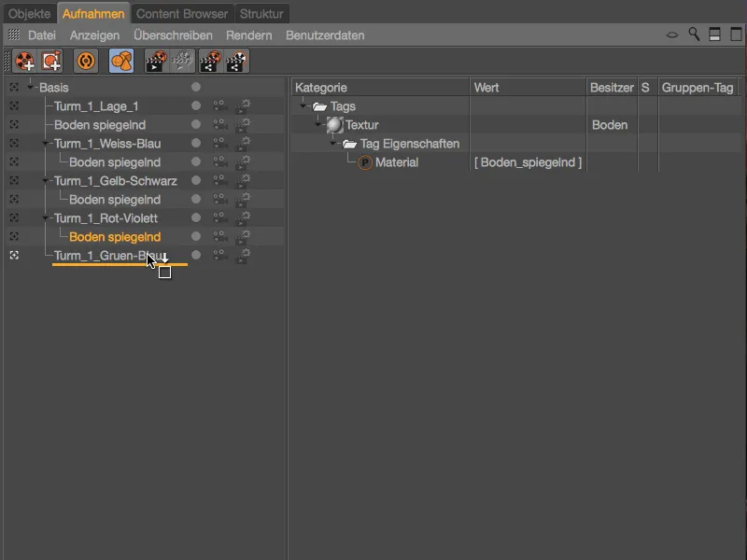Click the single panel layout icon
This screenshot has height=560, width=747.
point(736,35)
